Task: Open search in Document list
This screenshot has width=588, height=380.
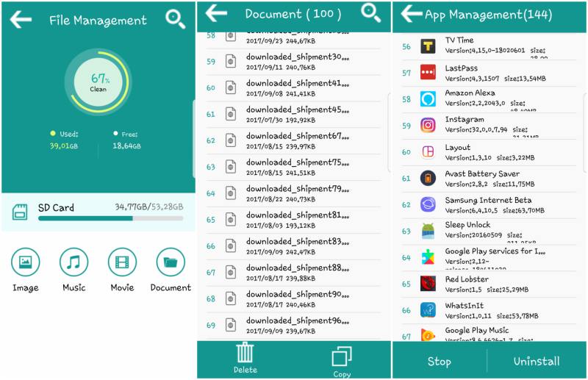Action: coord(371,13)
